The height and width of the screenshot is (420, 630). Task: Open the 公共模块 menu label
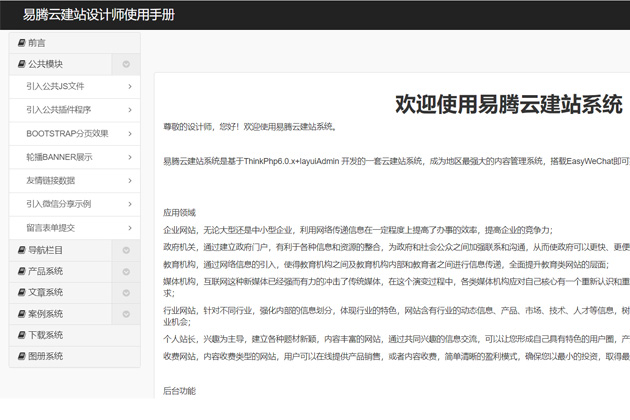tap(45, 64)
